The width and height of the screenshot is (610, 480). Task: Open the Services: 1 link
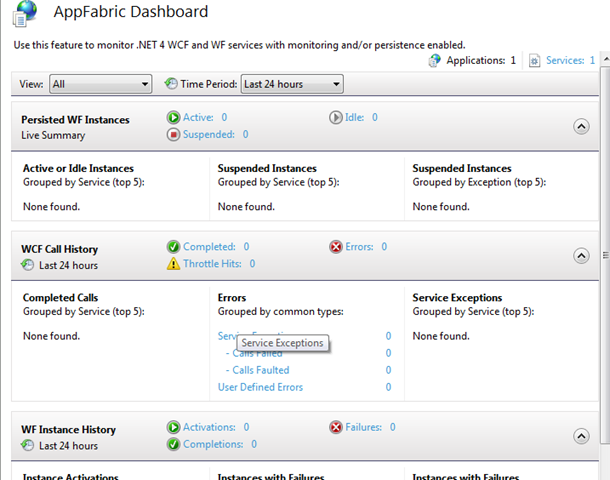tap(570, 60)
